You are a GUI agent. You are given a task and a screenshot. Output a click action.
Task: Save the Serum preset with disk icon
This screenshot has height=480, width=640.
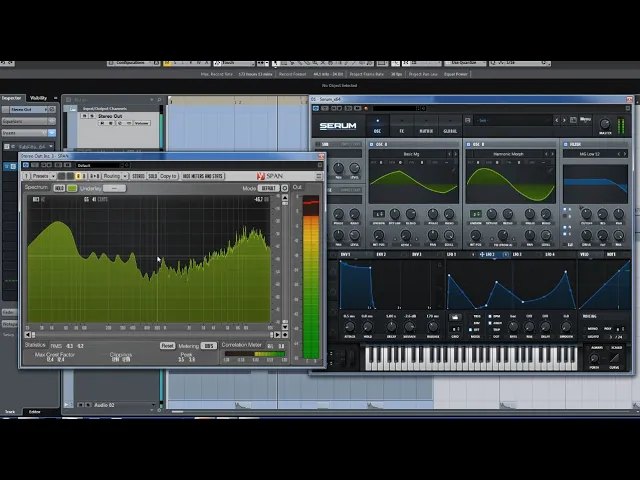click(468, 120)
